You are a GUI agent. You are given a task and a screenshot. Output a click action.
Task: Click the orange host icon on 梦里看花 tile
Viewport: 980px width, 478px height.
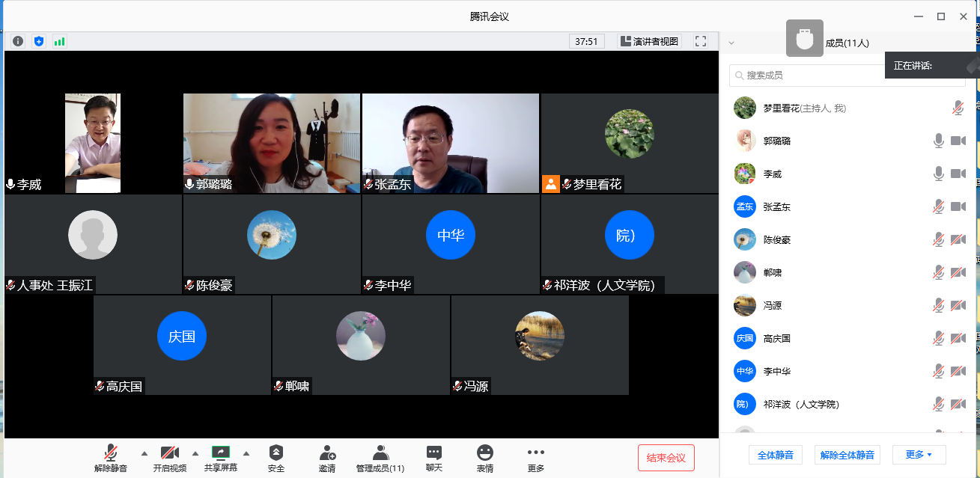click(551, 184)
